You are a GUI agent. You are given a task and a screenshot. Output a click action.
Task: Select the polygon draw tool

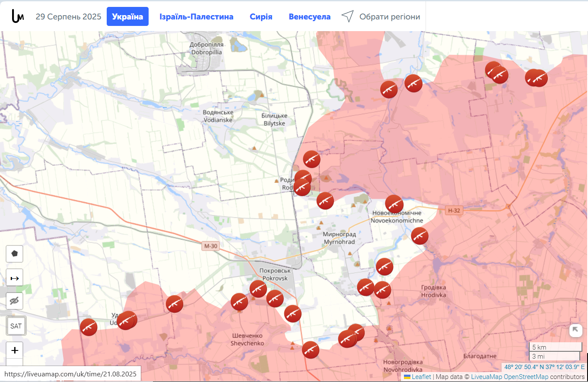coord(14,254)
